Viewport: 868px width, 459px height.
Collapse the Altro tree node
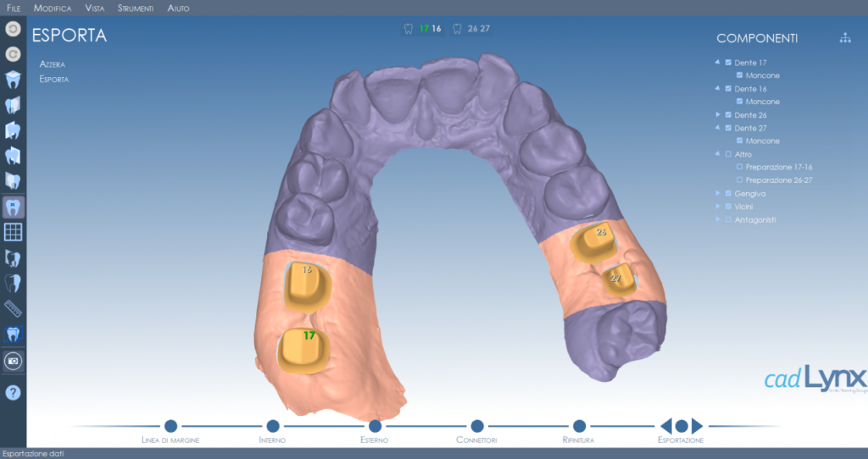pos(717,154)
